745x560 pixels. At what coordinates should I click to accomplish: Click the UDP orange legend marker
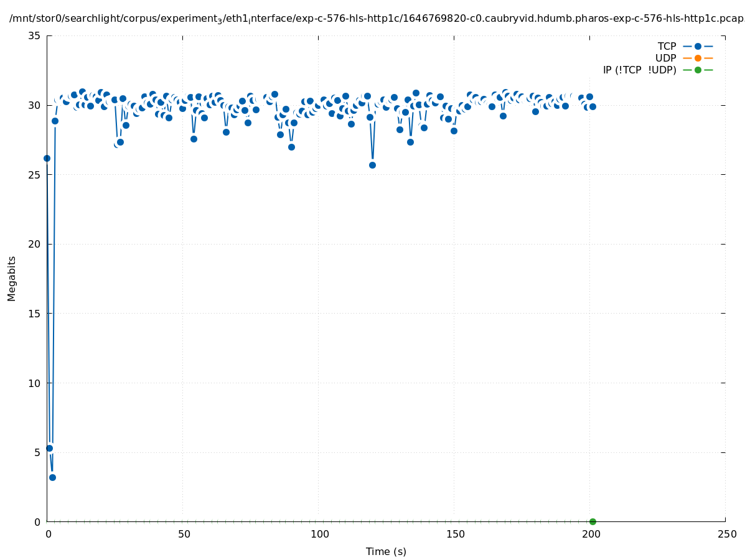pyautogui.click(x=698, y=58)
